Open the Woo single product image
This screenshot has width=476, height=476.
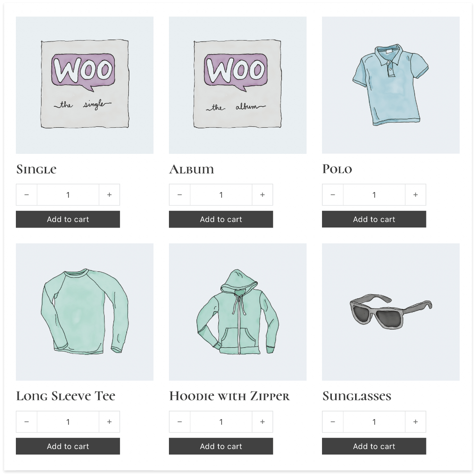84,85
